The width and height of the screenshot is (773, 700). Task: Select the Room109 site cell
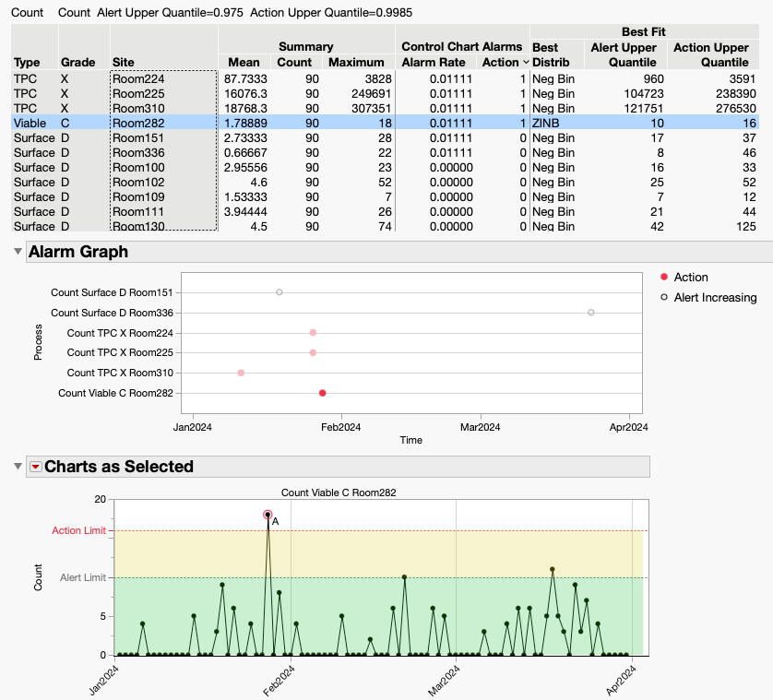pyautogui.click(x=138, y=197)
